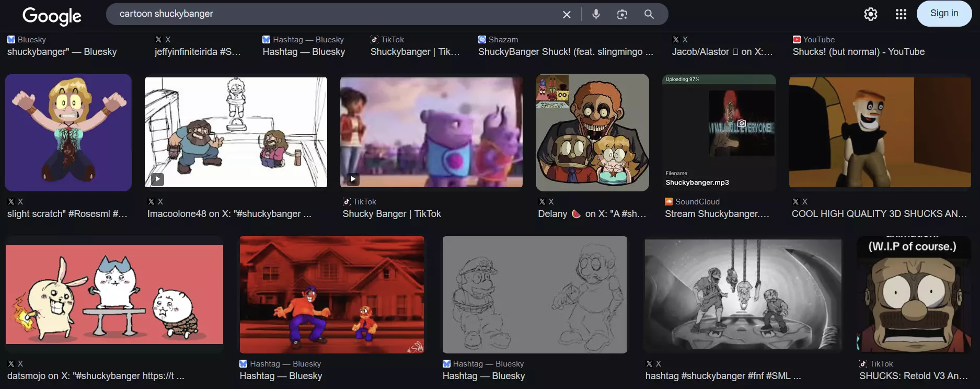
Task: Open 'Shucks! (but normal) - YouTube' result
Action: 858,52
